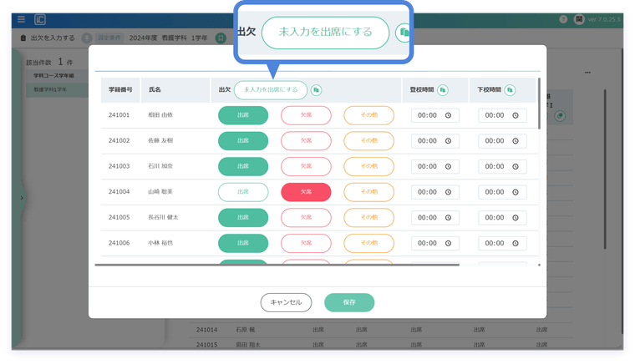Click the small 未入力を出席にする table button
This screenshot has height=364, width=635.
[271, 90]
